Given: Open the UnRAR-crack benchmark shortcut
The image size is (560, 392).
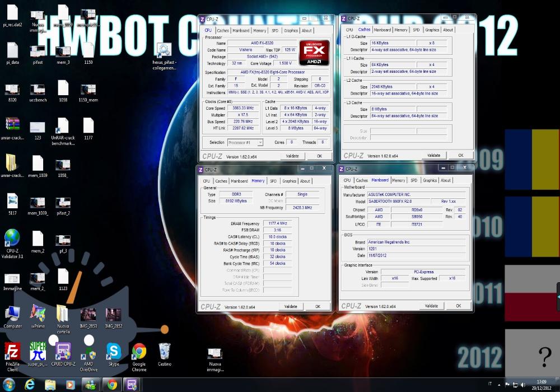Looking at the screenshot, I should (x=63, y=131).
